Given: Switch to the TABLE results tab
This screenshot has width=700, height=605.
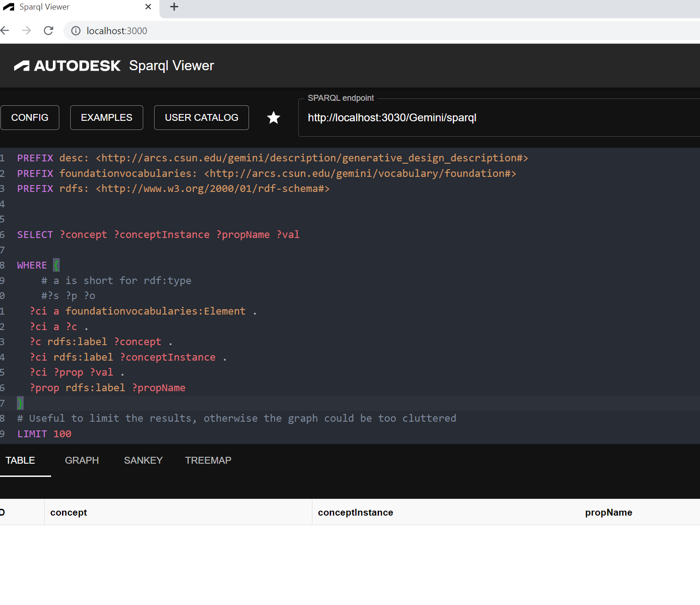Looking at the screenshot, I should (x=21, y=460).
